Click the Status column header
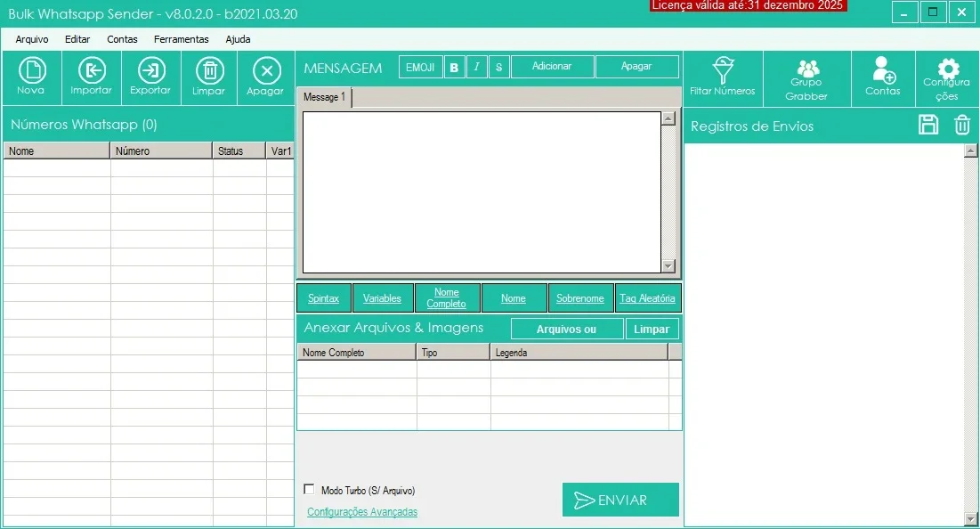The height and width of the screenshot is (529, 980). pyautogui.click(x=239, y=151)
